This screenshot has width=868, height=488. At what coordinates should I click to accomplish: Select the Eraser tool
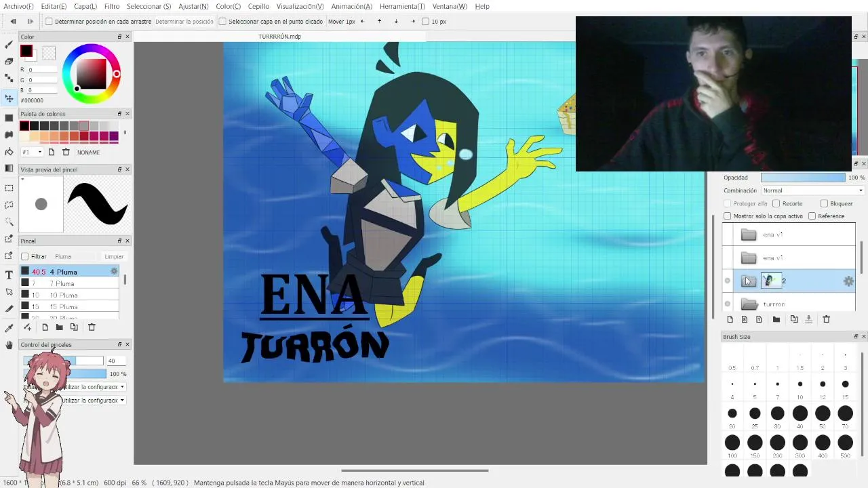pos(9,61)
